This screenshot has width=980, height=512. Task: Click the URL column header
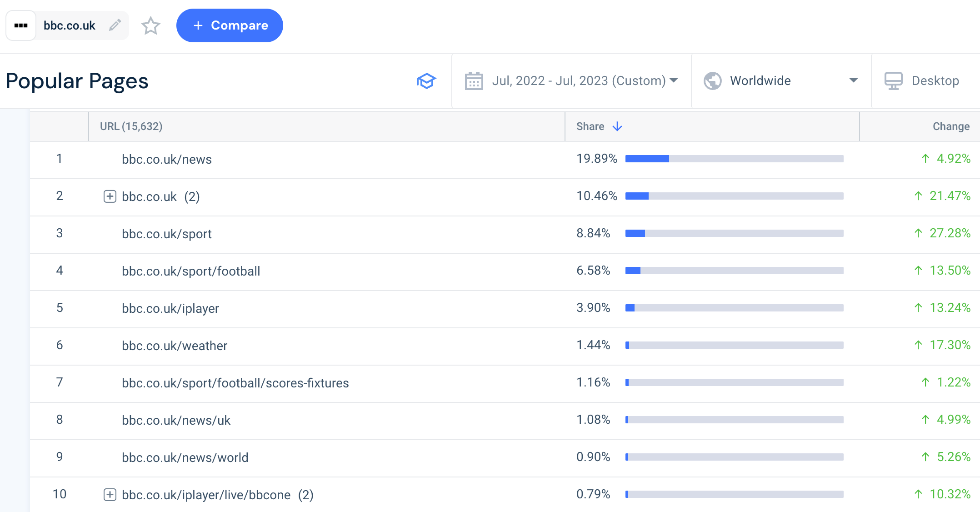click(131, 126)
